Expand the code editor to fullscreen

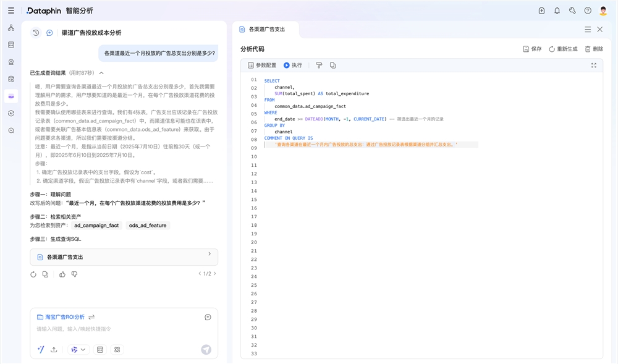(x=593, y=66)
